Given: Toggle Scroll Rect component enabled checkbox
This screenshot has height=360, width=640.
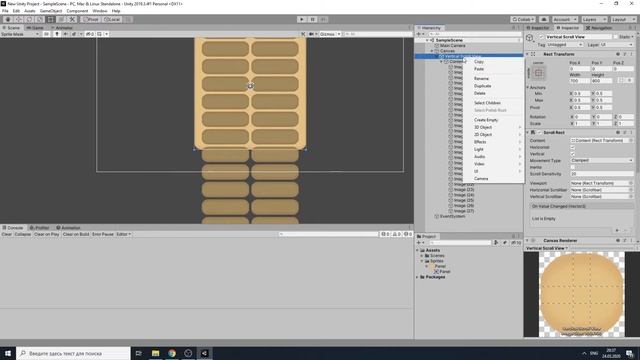Looking at the screenshot, I should [x=540, y=133].
